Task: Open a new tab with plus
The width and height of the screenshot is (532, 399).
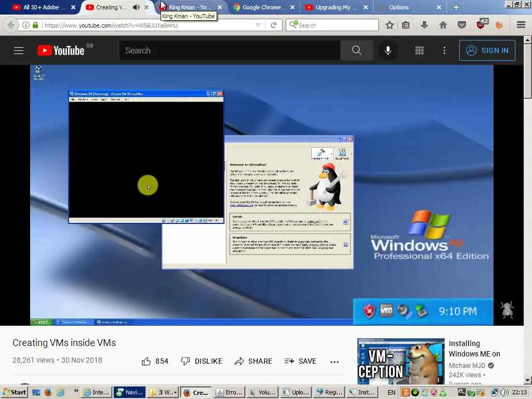Action: click(x=456, y=7)
